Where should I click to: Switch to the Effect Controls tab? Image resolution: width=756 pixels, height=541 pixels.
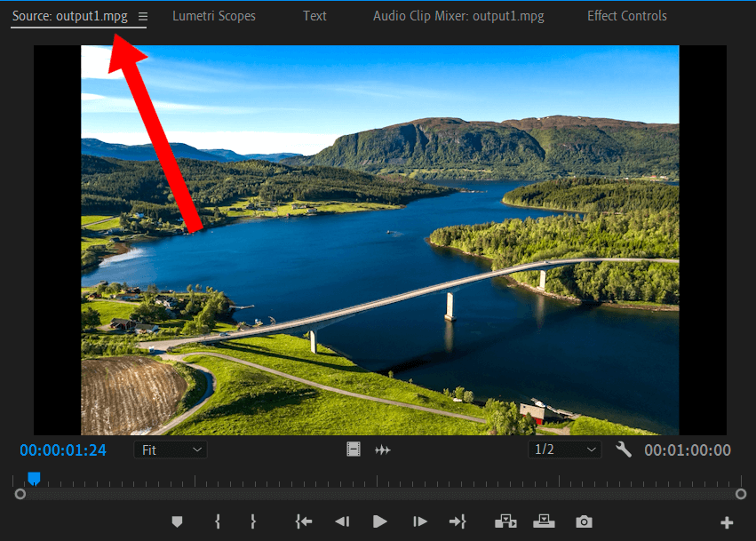[629, 16]
